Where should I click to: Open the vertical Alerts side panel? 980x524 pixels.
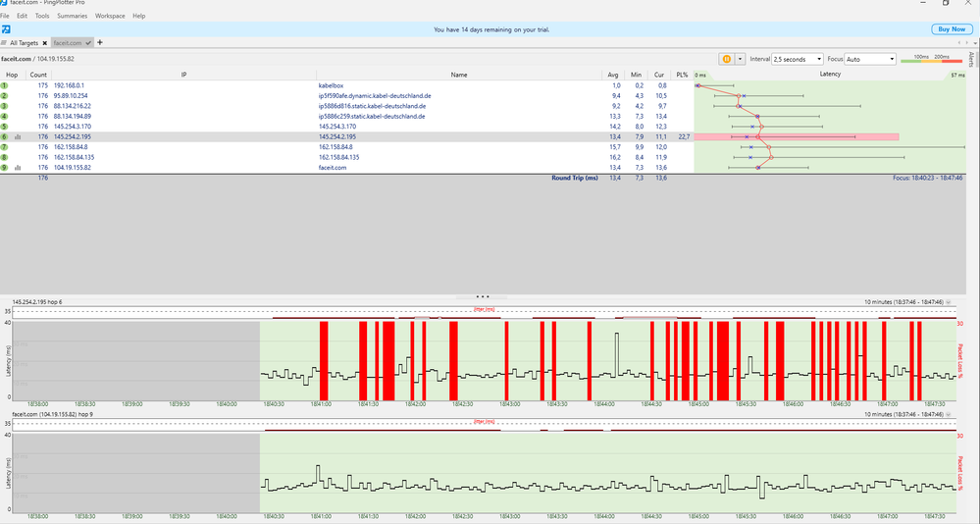coord(971,60)
